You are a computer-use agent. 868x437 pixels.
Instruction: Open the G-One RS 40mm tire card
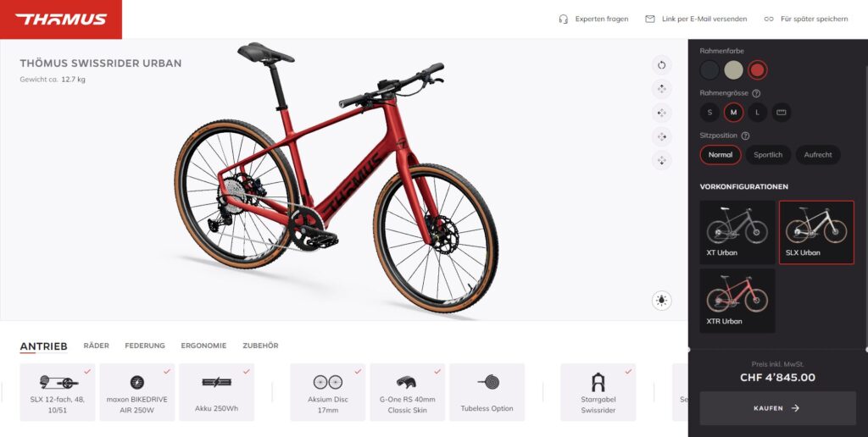pos(408,392)
